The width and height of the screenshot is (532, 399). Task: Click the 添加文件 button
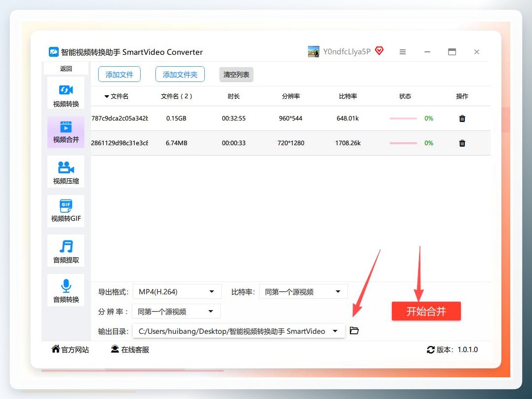tap(119, 75)
